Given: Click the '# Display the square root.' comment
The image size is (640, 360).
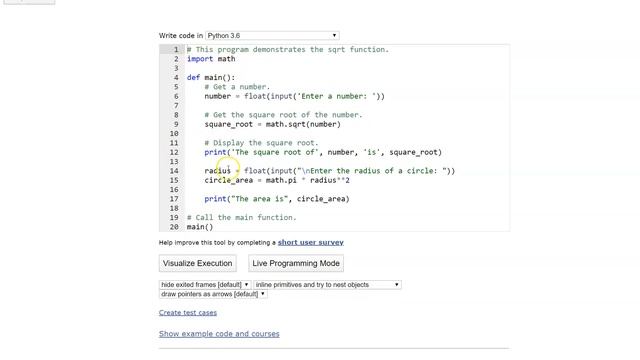Looking at the screenshot, I should point(261,143).
